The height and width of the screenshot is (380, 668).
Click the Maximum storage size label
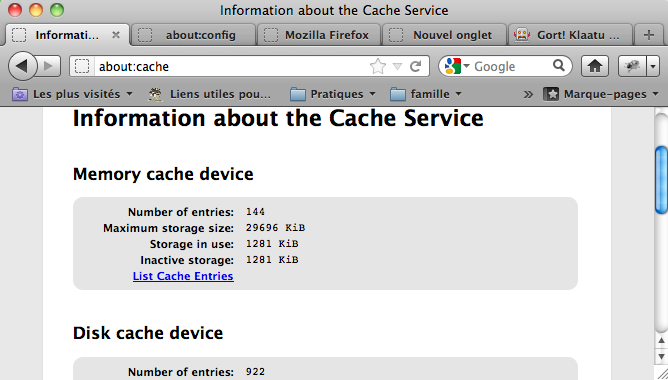[168, 228]
